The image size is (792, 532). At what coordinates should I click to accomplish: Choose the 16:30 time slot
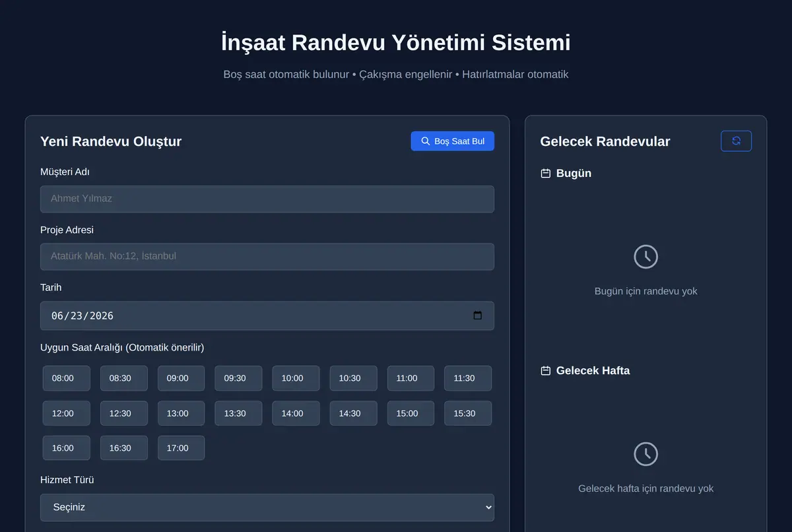124,448
